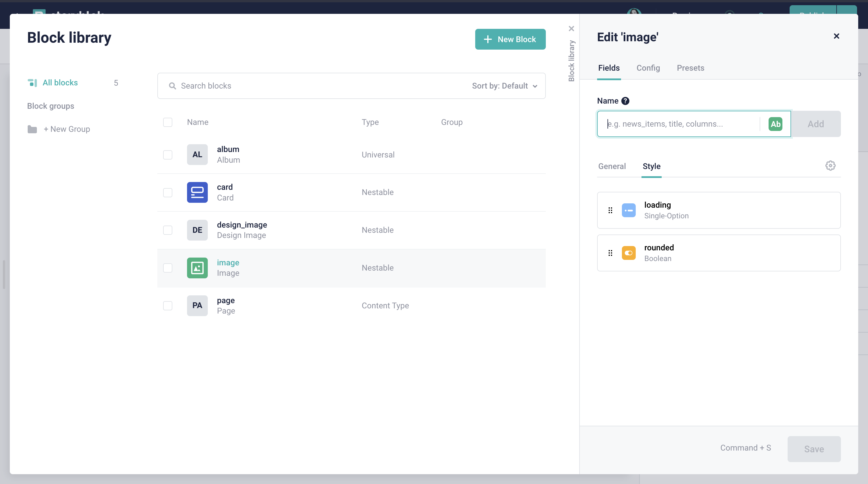Click the loading single-option field icon
Image resolution: width=868 pixels, height=484 pixels.
[629, 210]
